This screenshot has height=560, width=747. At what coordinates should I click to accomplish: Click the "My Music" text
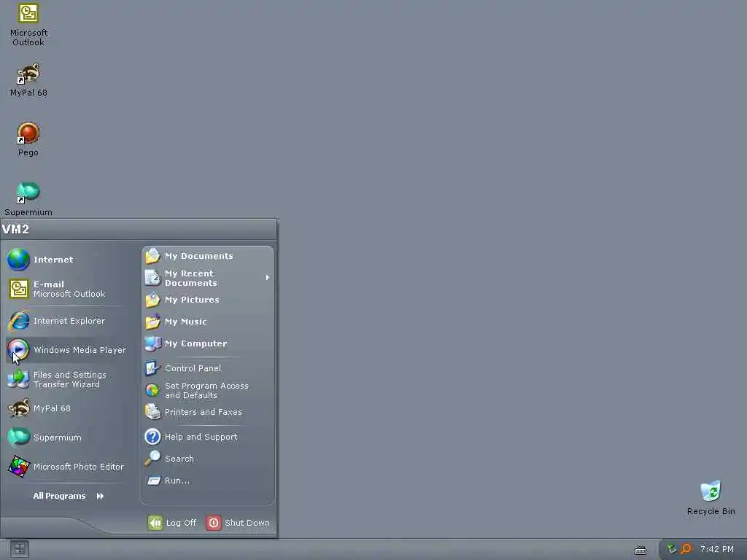(186, 322)
